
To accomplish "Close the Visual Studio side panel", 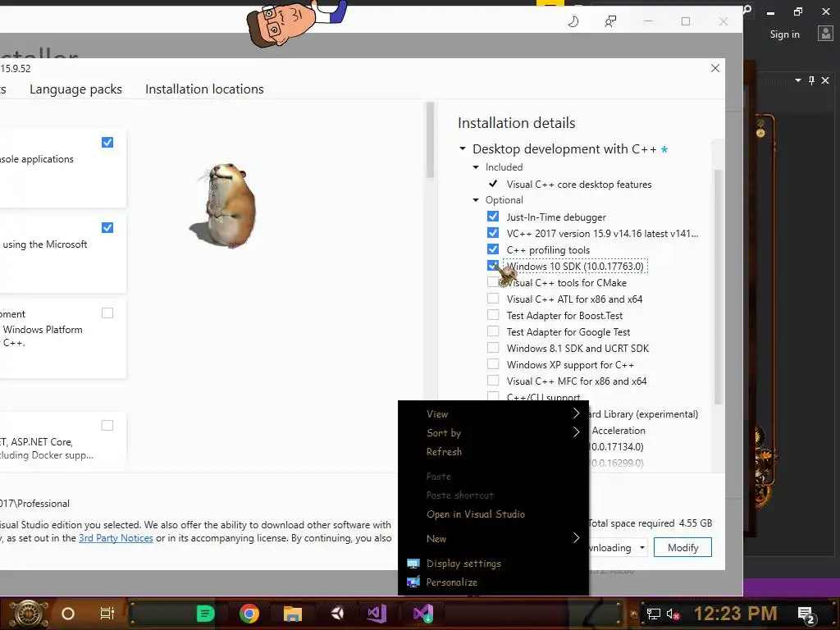I will click(825, 80).
